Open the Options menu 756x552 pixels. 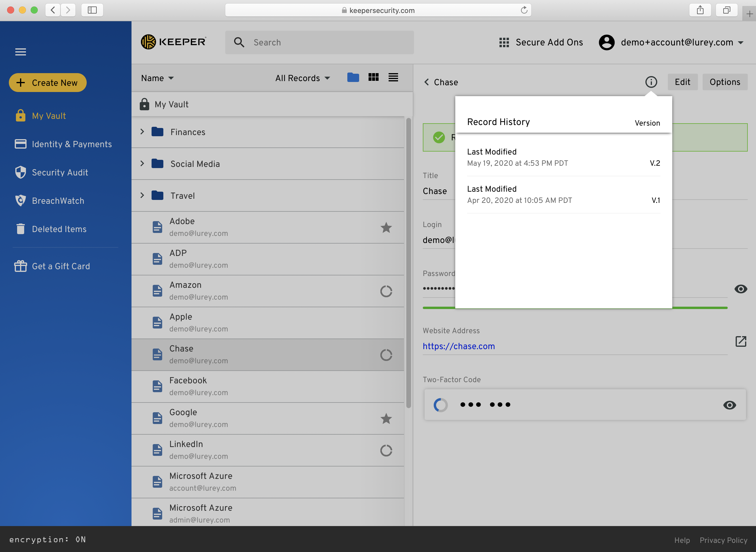724,82
